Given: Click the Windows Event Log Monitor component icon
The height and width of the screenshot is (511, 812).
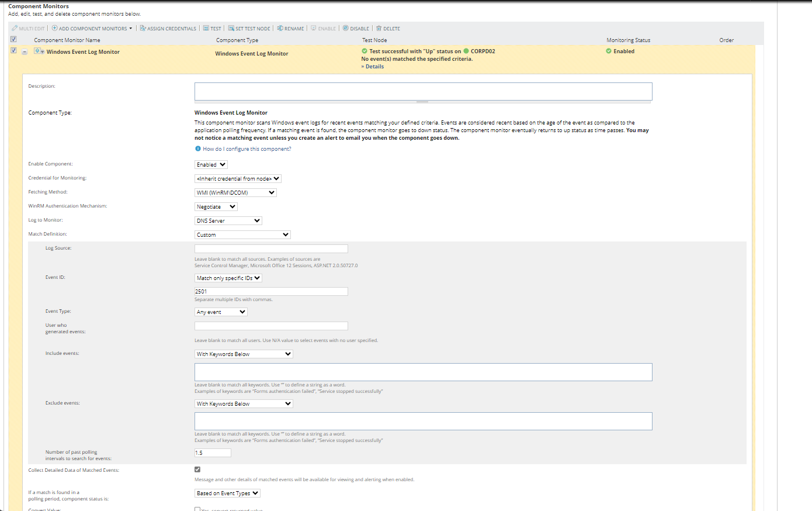Looking at the screenshot, I should coord(37,51).
